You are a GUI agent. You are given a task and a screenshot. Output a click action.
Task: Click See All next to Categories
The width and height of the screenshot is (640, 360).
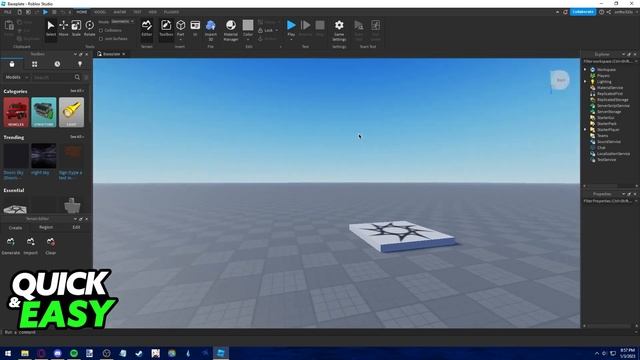tap(76, 91)
